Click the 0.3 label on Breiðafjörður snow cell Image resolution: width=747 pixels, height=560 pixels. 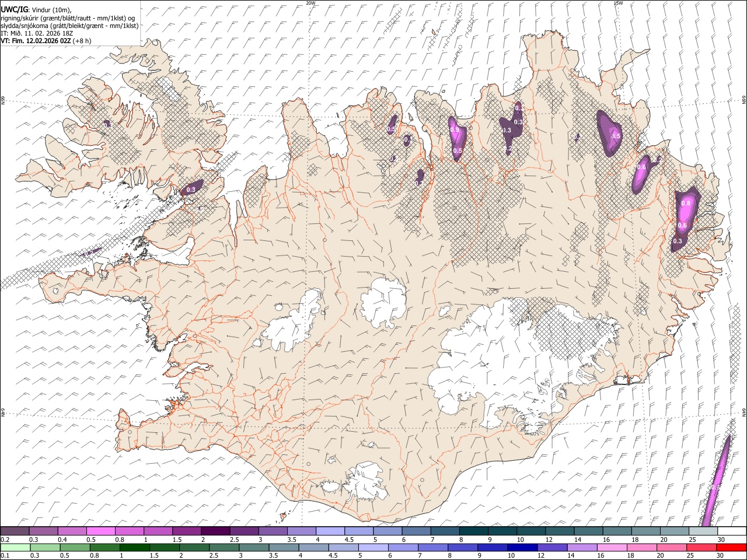coord(190,190)
